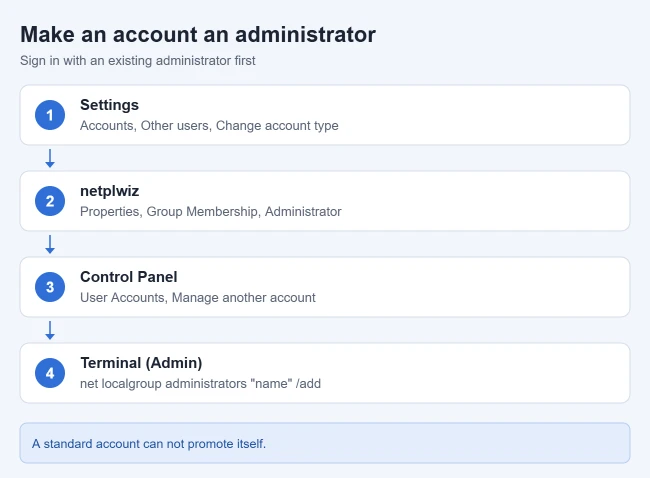The height and width of the screenshot is (478, 650).
Task: Click the 'Make an account an administrator' heading
Action: (x=198, y=34)
